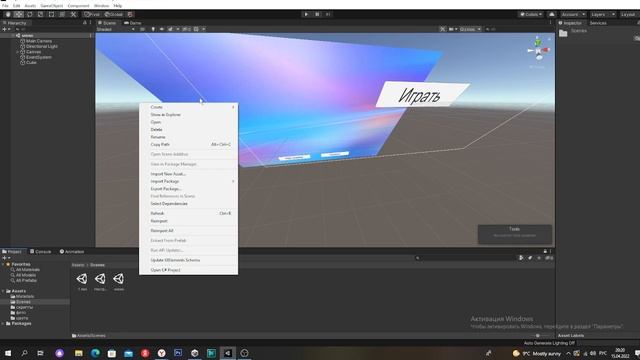Select the Scenes folder in Project
Screen dimensions: 640x360
click(24, 302)
